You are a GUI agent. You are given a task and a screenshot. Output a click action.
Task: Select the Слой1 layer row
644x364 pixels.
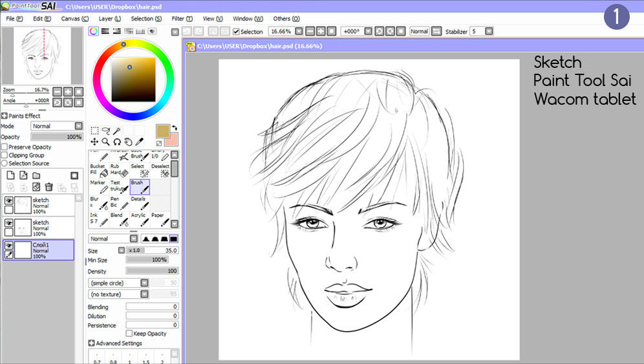point(39,250)
